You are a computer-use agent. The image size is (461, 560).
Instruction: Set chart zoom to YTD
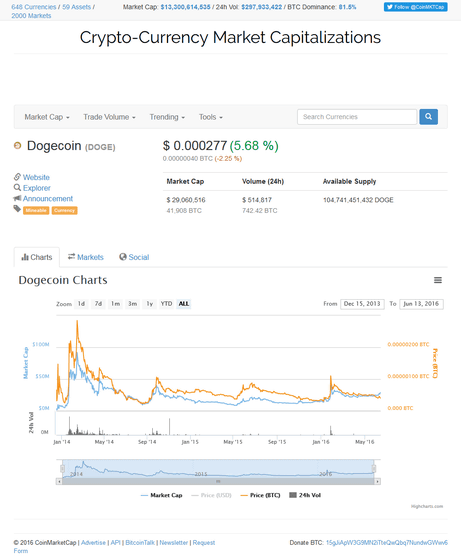click(x=166, y=304)
